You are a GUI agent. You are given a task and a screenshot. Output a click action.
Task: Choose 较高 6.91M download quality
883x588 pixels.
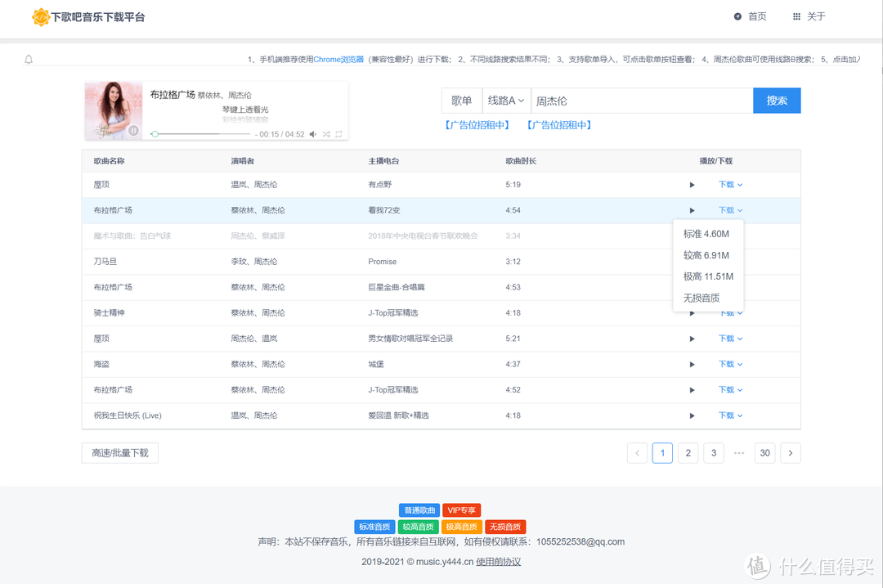pyautogui.click(x=708, y=255)
